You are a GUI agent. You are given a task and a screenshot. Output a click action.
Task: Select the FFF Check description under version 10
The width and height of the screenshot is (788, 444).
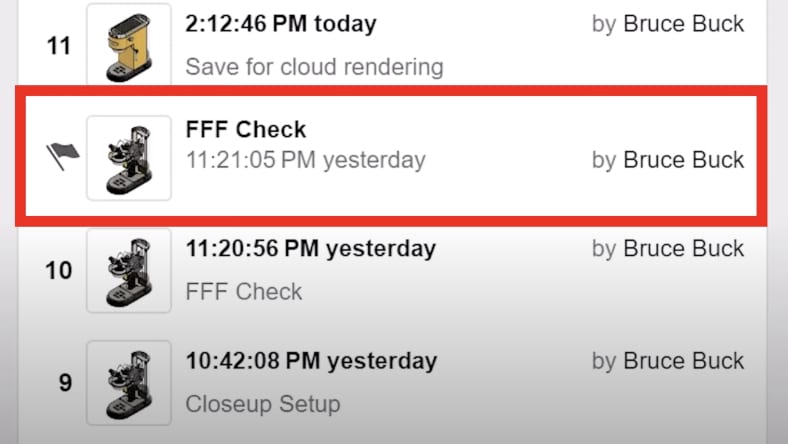244,292
